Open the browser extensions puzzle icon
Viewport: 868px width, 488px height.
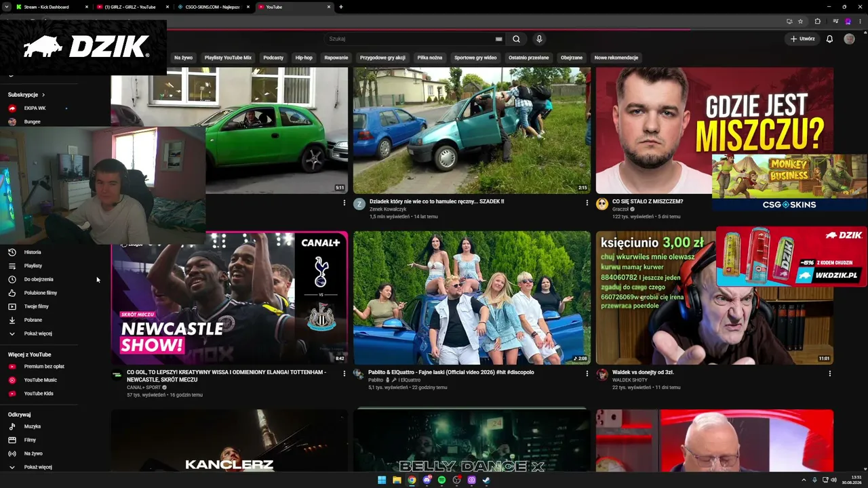pos(817,21)
